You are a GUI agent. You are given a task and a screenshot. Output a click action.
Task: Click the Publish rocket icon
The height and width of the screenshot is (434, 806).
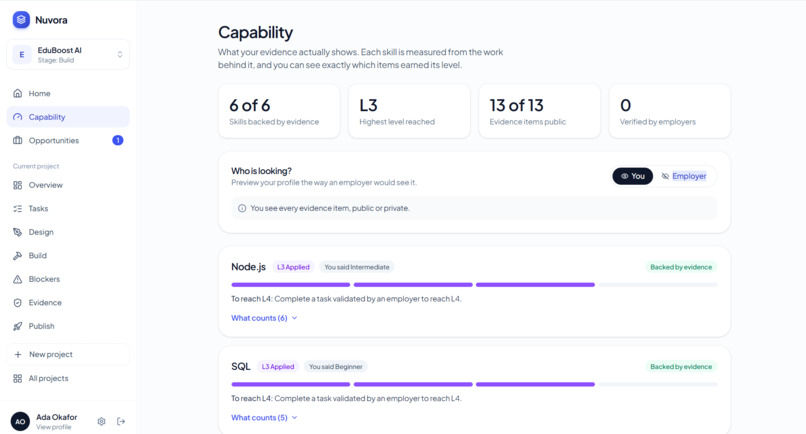pyautogui.click(x=17, y=326)
